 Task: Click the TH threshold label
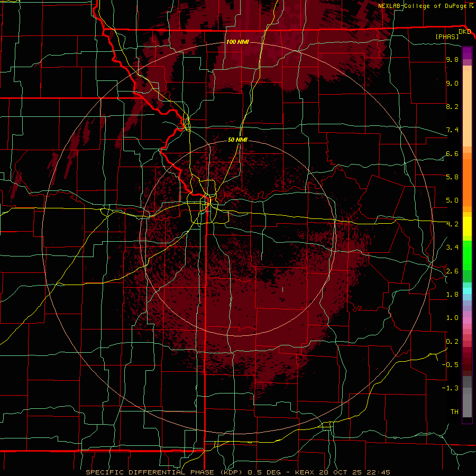click(x=454, y=412)
